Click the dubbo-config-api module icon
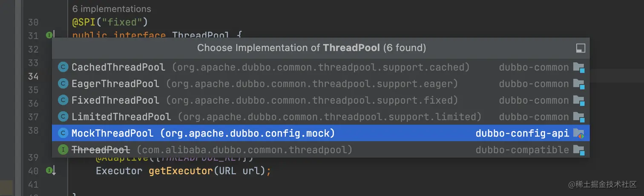 pyautogui.click(x=578, y=134)
